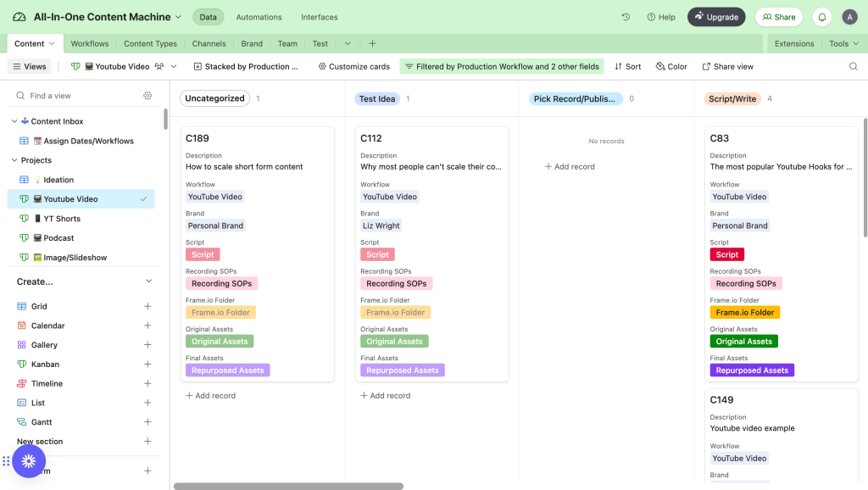Add record under the Uncategorized stack
868x490 pixels.
coord(211,396)
